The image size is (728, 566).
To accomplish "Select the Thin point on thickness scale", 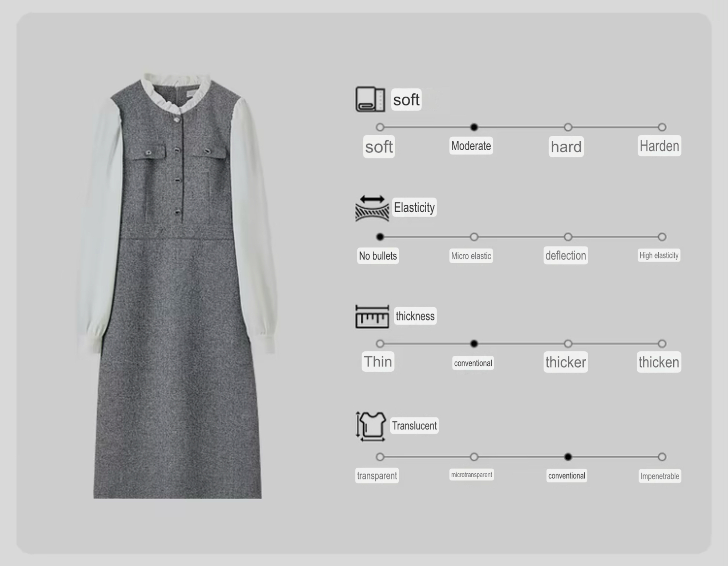I will [380, 344].
